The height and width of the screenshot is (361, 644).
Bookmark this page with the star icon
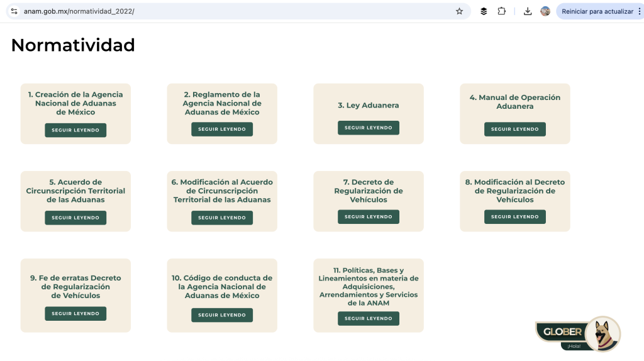pyautogui.click(x=459, y=11)
